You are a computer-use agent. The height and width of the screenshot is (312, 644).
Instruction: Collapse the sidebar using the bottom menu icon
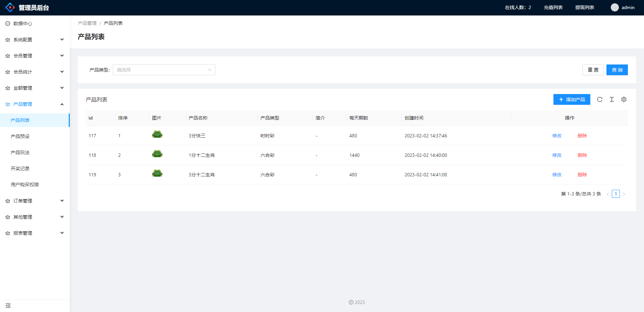pos(8,306)
